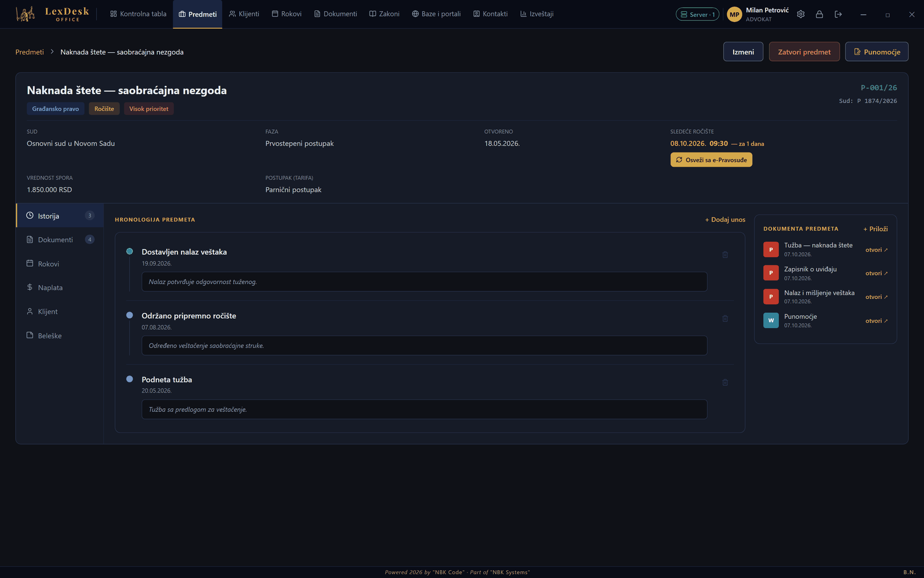Open Izveštaji reports section
The height and width of the screenshot is (578, 924).
(x=537, y=14)
